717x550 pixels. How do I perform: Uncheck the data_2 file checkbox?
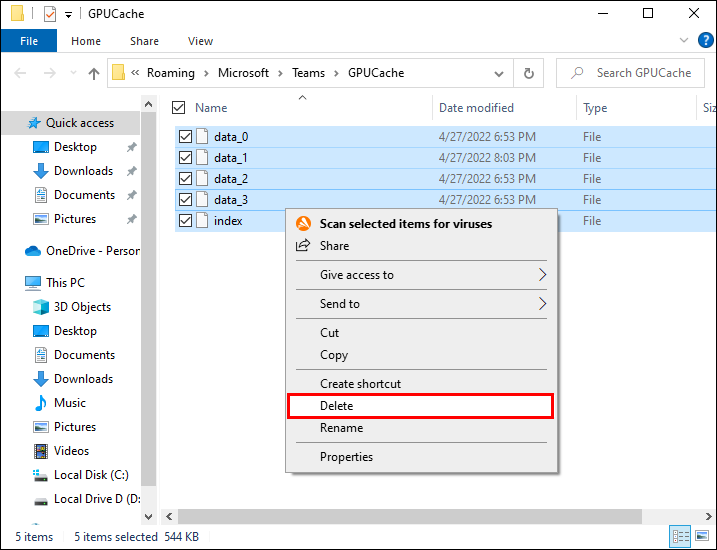185,179
